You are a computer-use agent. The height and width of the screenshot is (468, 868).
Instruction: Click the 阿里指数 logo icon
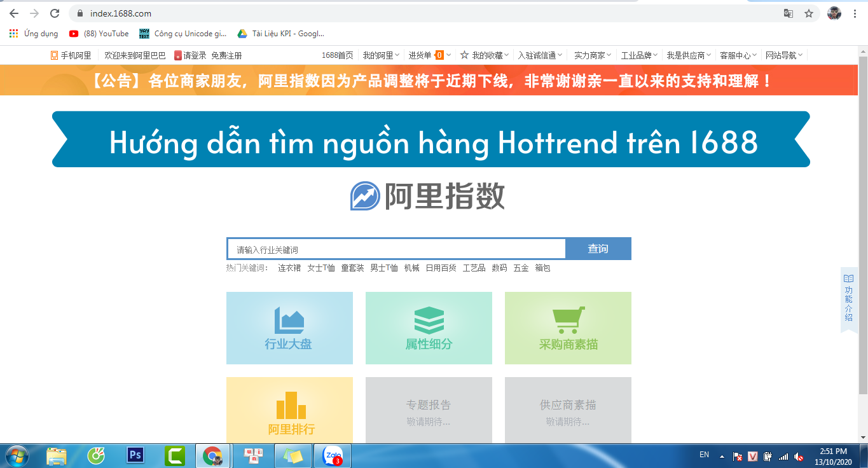(x=365, y=196)
